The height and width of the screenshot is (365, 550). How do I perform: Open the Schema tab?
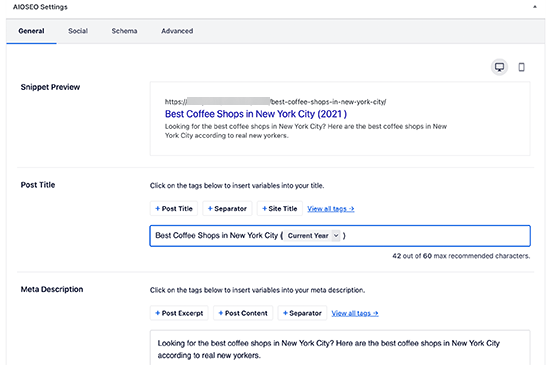tap(124, 31)
